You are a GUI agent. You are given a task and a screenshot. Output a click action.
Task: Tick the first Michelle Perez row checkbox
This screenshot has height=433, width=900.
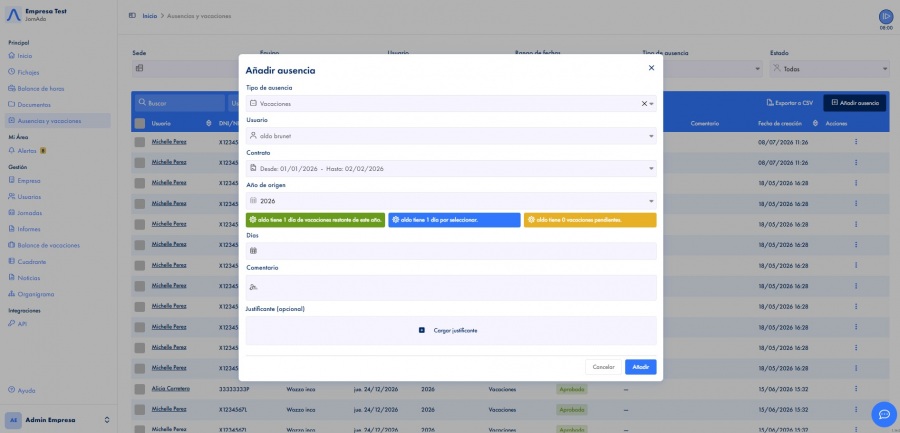coord(139,142)
